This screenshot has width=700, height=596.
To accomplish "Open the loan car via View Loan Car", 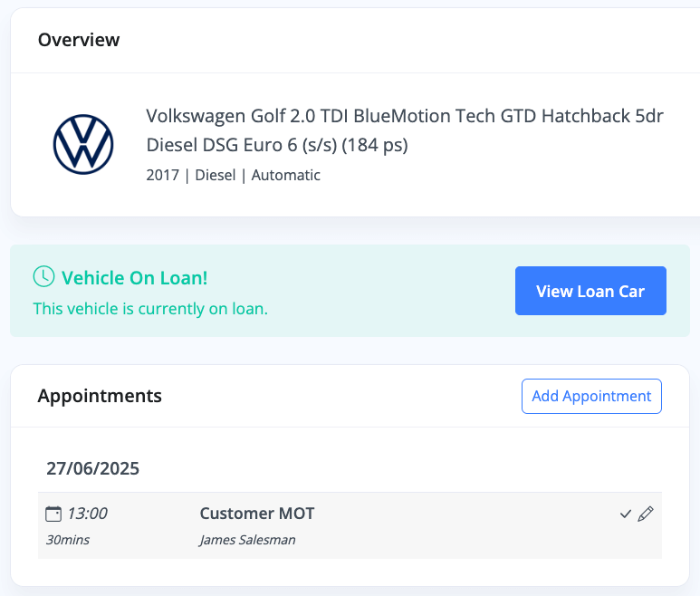I will (590, 291).
